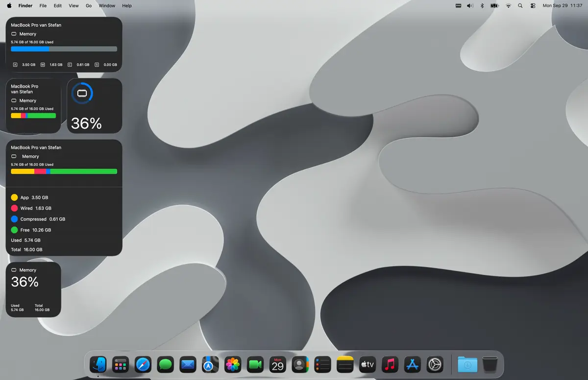Click the Wi-Fi status icon
This screenshot has width=588, height=380.
point(508,6)
